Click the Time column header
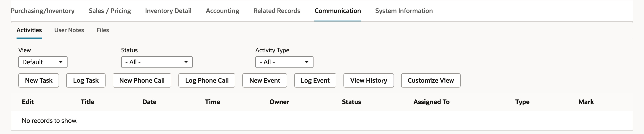This screenshot has width=644, height=134. (x=212, y=102)
